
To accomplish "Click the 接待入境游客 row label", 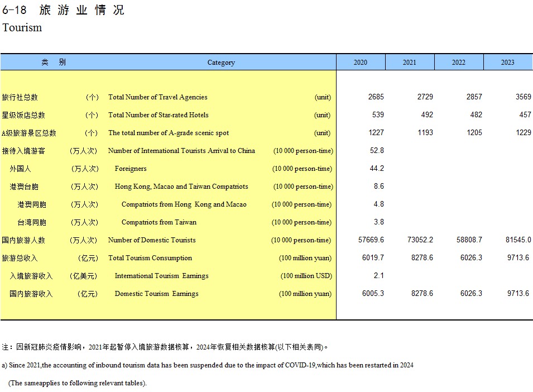I will click(23, 151).
